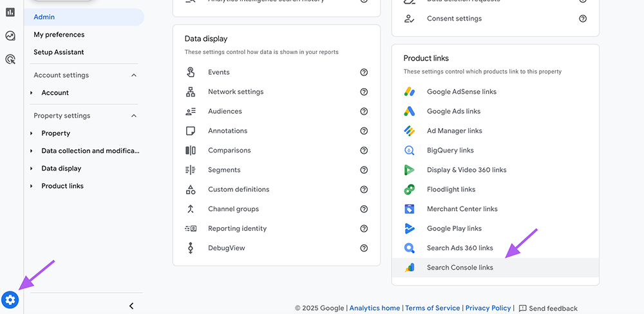
Task: Click the Audiences people icon
Action: 191,111
